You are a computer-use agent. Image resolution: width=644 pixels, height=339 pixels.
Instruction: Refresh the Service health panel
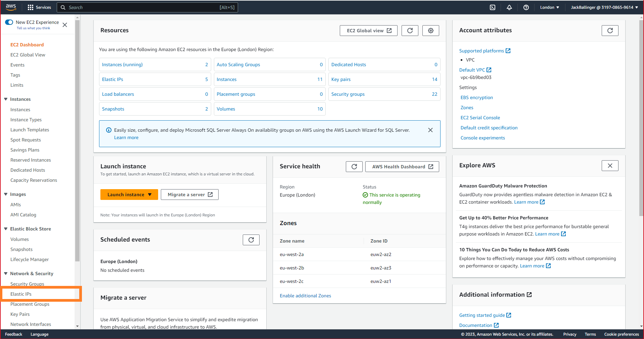coord(354,167)
